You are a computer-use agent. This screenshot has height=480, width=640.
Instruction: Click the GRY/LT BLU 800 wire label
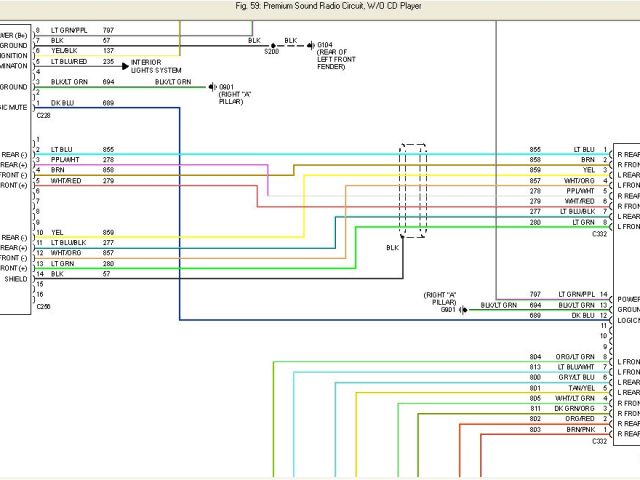(x=577, y=378)
